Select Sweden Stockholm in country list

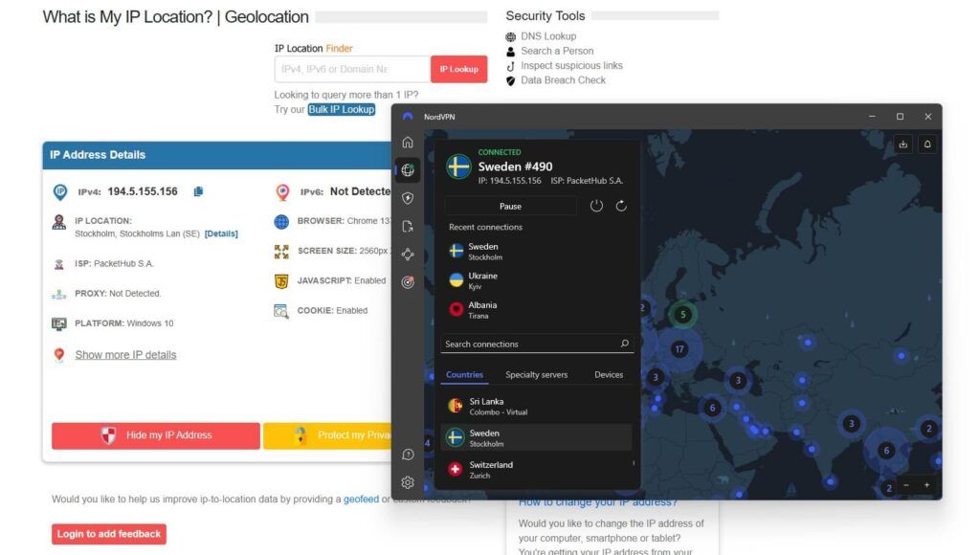coord(537,437)
